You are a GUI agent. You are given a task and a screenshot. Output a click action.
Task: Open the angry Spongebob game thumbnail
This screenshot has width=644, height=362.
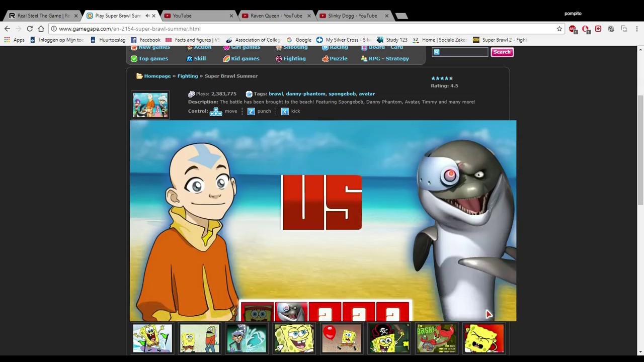point(484,338)
